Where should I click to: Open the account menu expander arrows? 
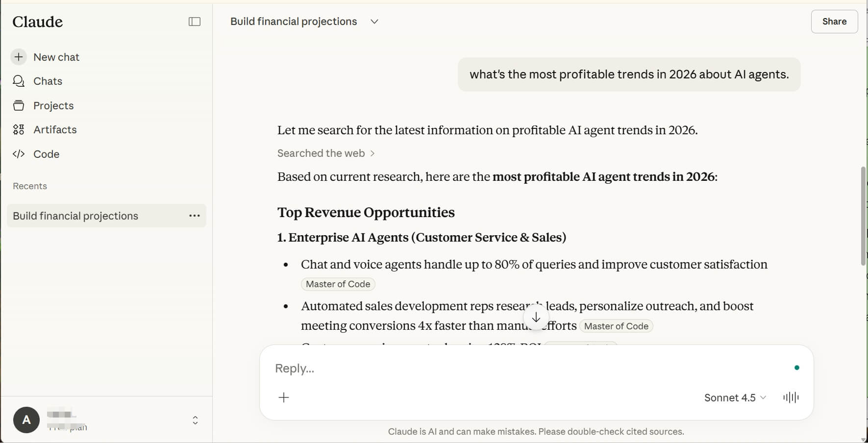point(195,420)
